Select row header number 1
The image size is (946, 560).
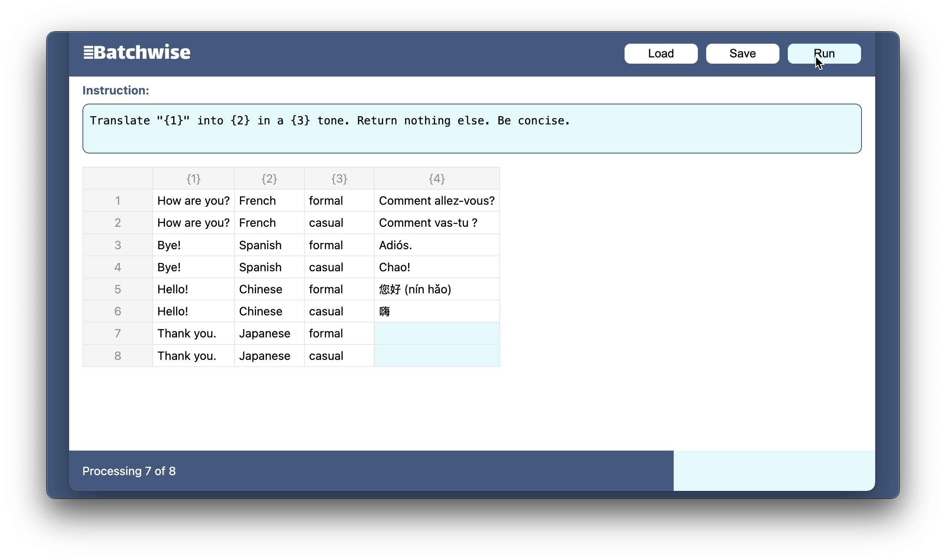pos(117,201)
